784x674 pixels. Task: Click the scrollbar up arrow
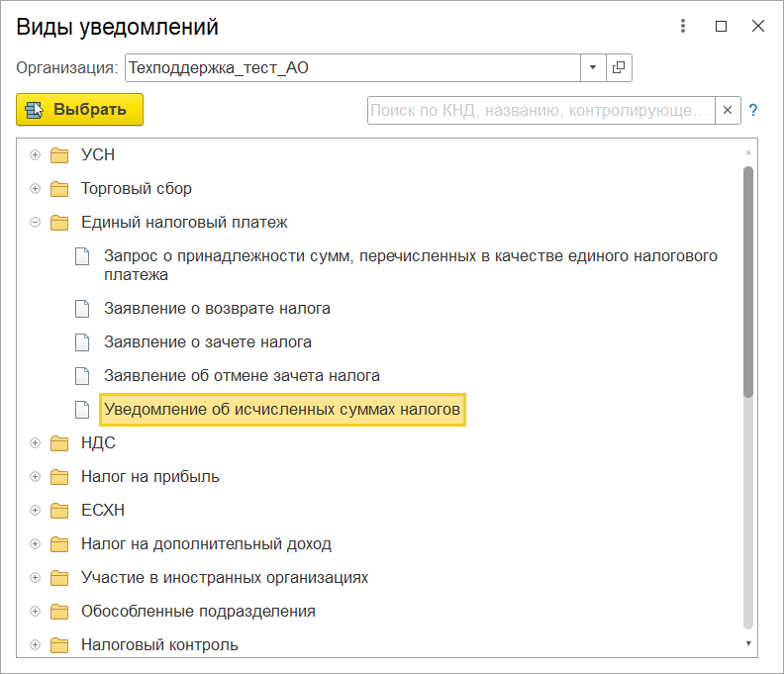(x=748, y=152)
